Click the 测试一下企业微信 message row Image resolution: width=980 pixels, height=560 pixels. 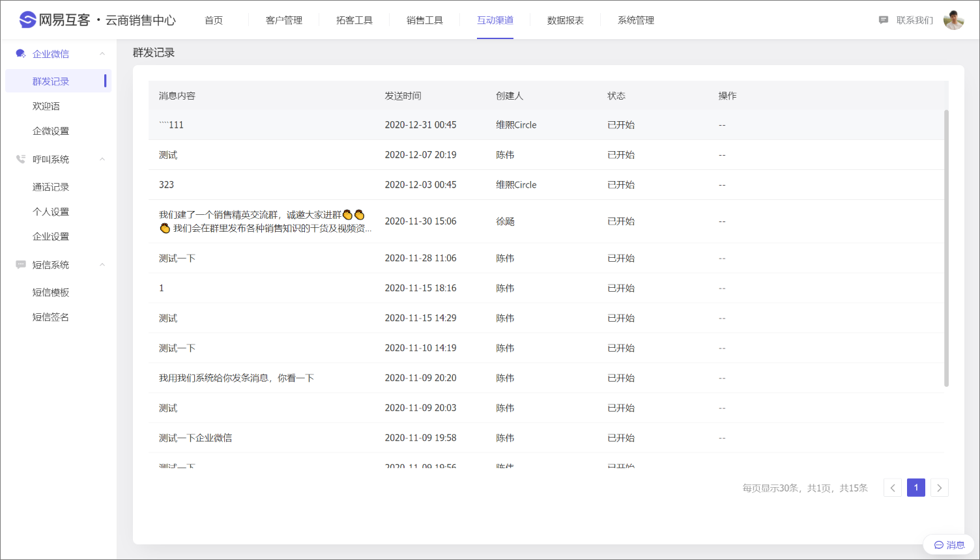tap(546, 438)
